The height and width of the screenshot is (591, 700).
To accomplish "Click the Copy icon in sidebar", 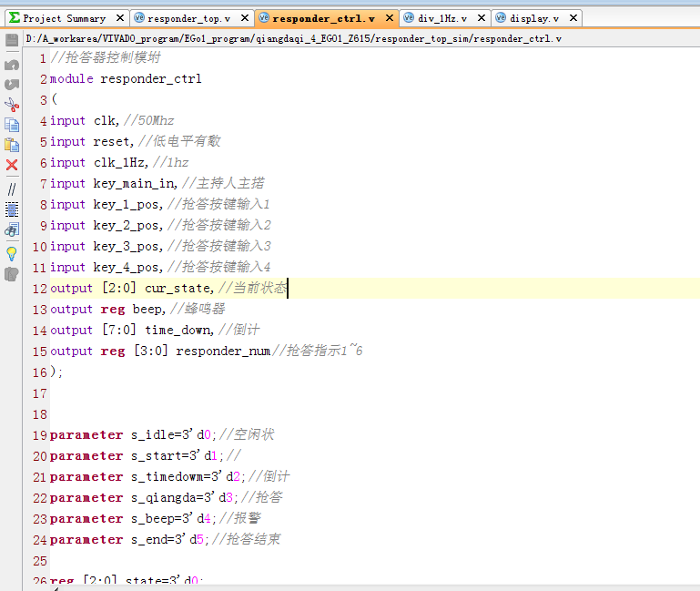I will tap(12, 125).
